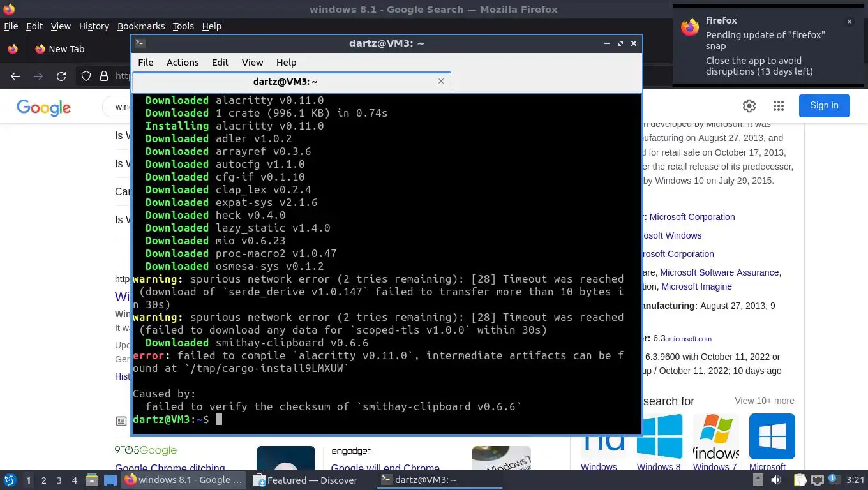Switch to workspace 2
This screenshot has width=868, height=490.
pos(43,480)
